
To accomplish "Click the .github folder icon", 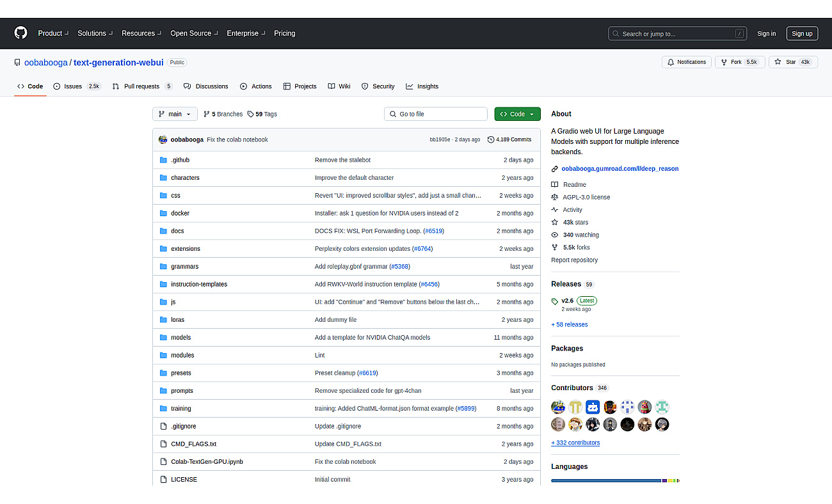I will pos(163,160).
